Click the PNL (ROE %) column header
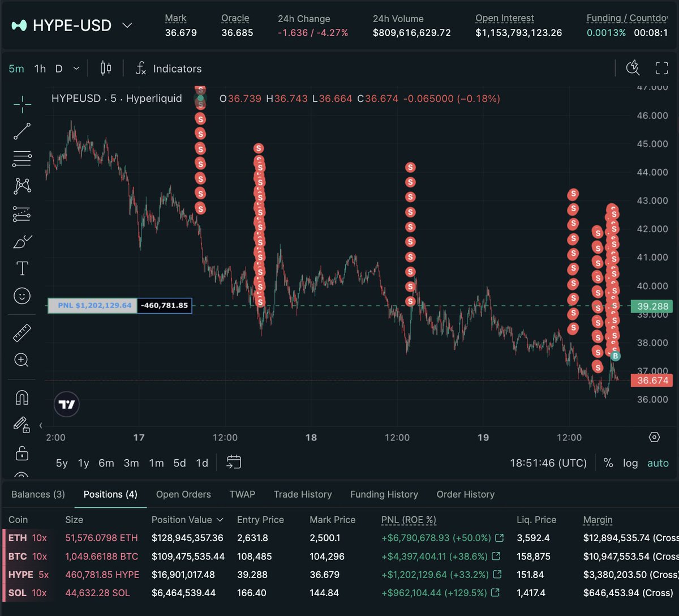This screenshot has width=679, height=616. tap(409, 520)
